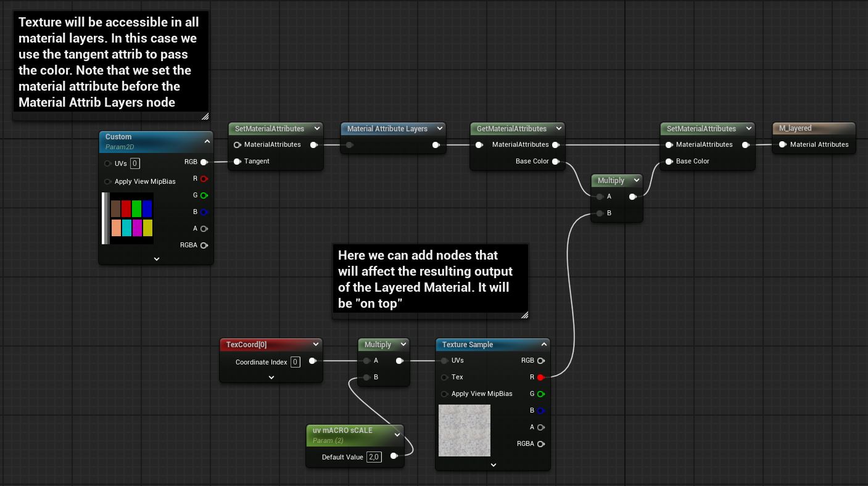Click the RGB output pin of Custom node

click(204, 162)
